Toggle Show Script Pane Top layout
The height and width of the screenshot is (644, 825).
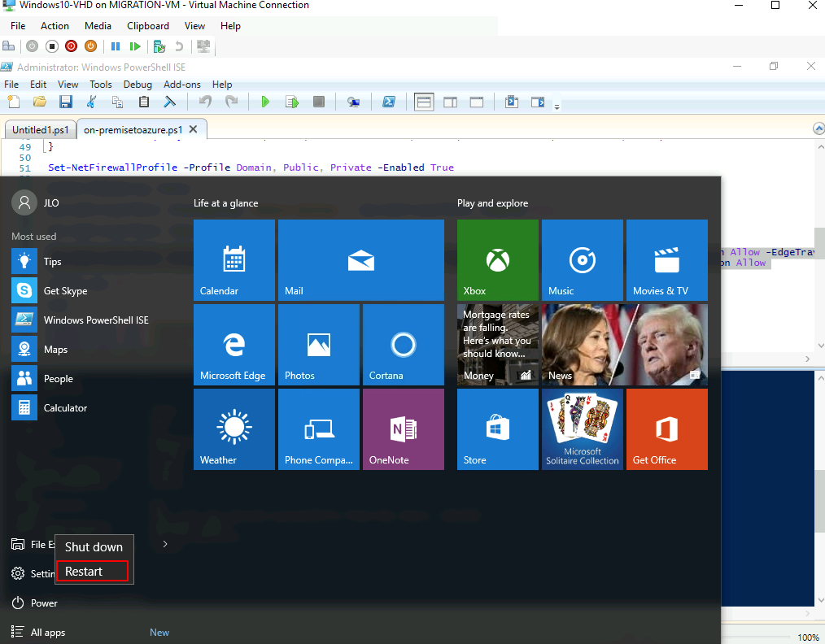tap(424, 102)
